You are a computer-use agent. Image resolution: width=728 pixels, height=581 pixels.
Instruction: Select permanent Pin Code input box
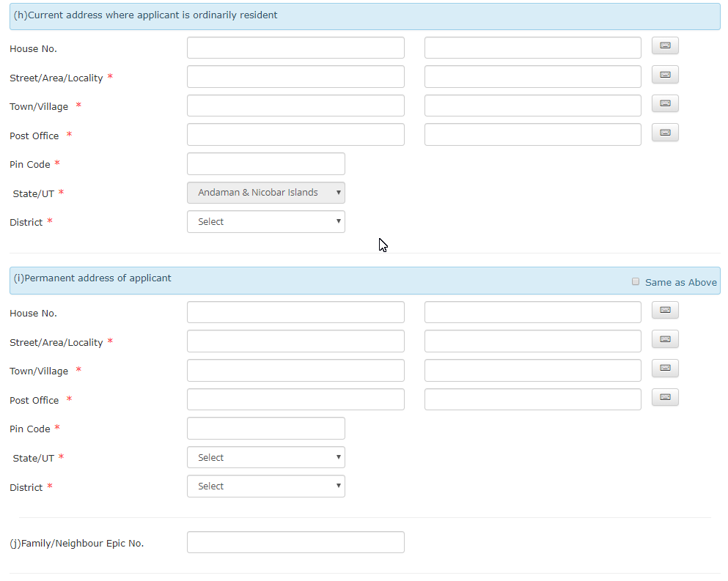click(x=266, y=429)
